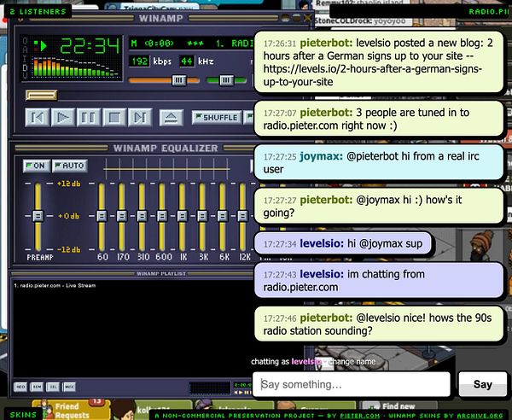Open the SKINS menu
The image size is (512, 420).
tap(23, 415)
